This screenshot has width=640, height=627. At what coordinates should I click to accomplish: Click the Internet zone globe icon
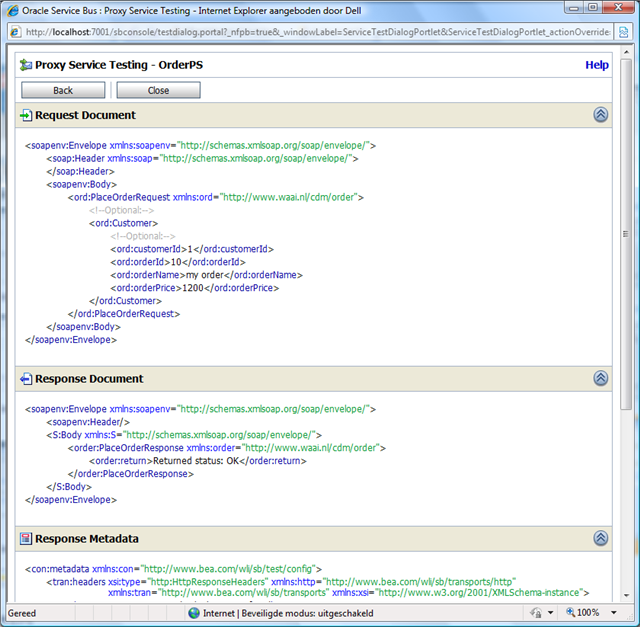tap(194, 613)
